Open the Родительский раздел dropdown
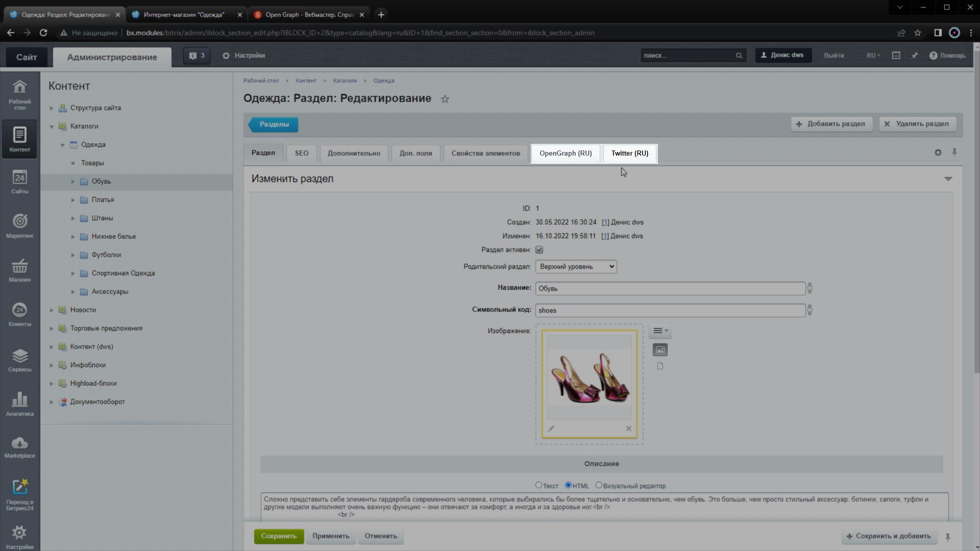Screen dimensions: 980x551 (x=576, y=267)
